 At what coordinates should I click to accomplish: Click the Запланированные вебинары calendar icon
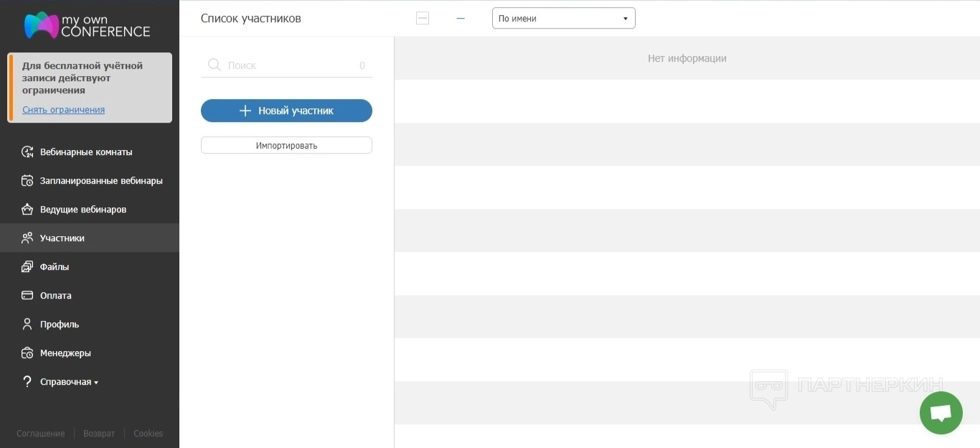[27, 180]
